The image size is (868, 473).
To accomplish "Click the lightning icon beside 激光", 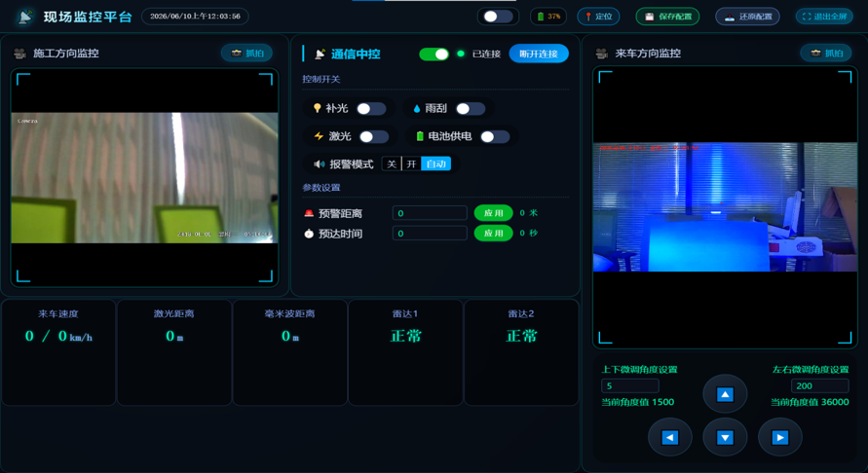I will pos(319,136).
